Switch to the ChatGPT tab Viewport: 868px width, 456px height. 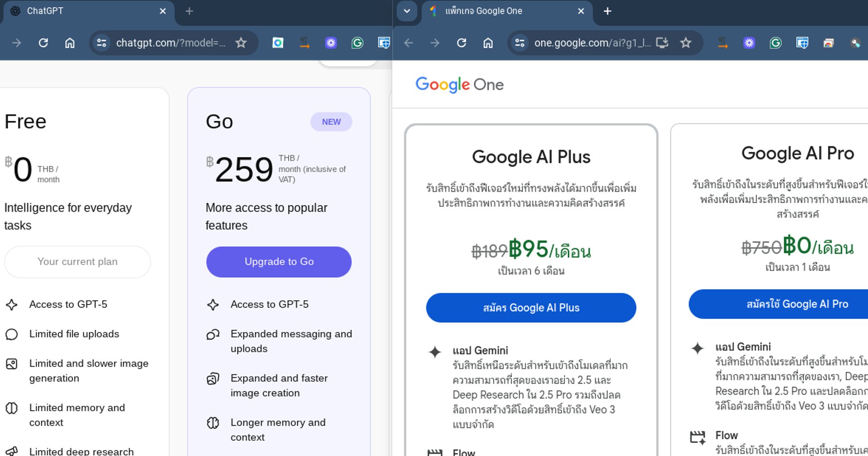[81, 11]
